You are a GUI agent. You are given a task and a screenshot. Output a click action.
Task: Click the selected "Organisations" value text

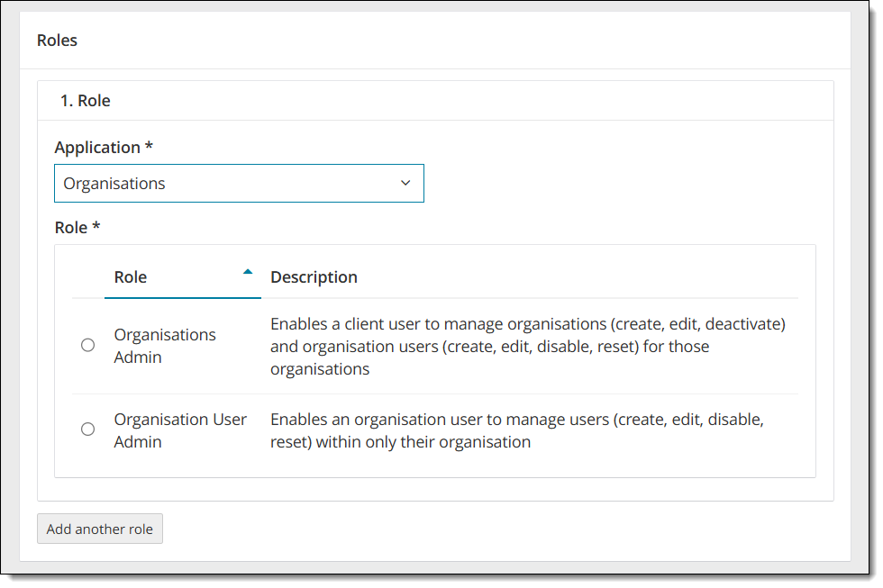coord(114,184)
